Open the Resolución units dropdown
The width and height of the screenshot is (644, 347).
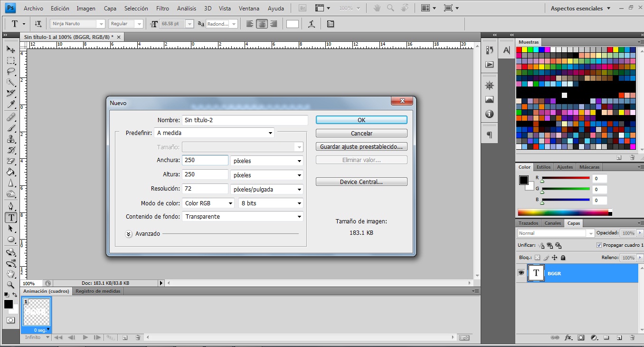[x=267, y=189]
